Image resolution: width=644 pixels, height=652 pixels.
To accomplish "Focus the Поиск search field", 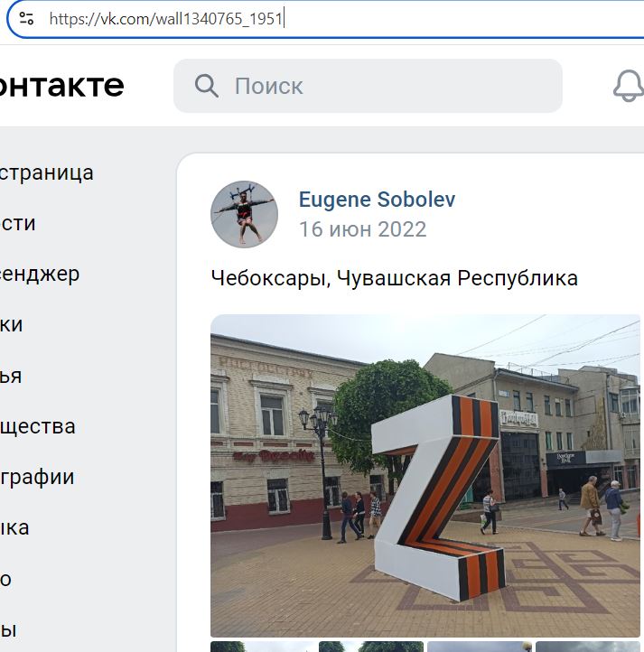I will click(368, 86).
